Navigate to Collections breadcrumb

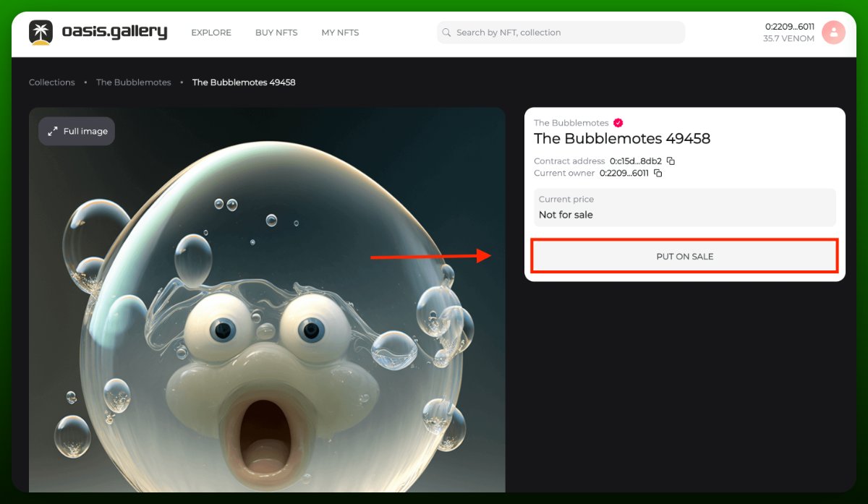[51, 82]
